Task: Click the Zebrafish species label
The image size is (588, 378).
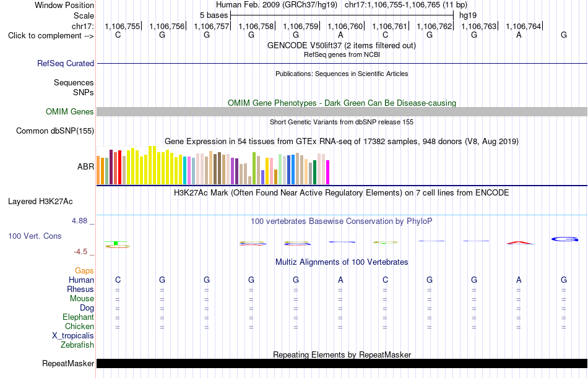Action: [x=77, y=345]
